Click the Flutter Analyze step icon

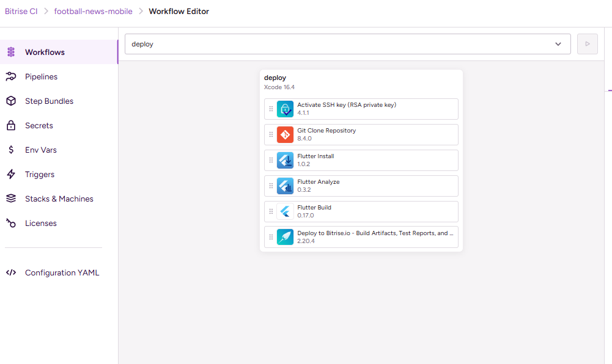285,186
